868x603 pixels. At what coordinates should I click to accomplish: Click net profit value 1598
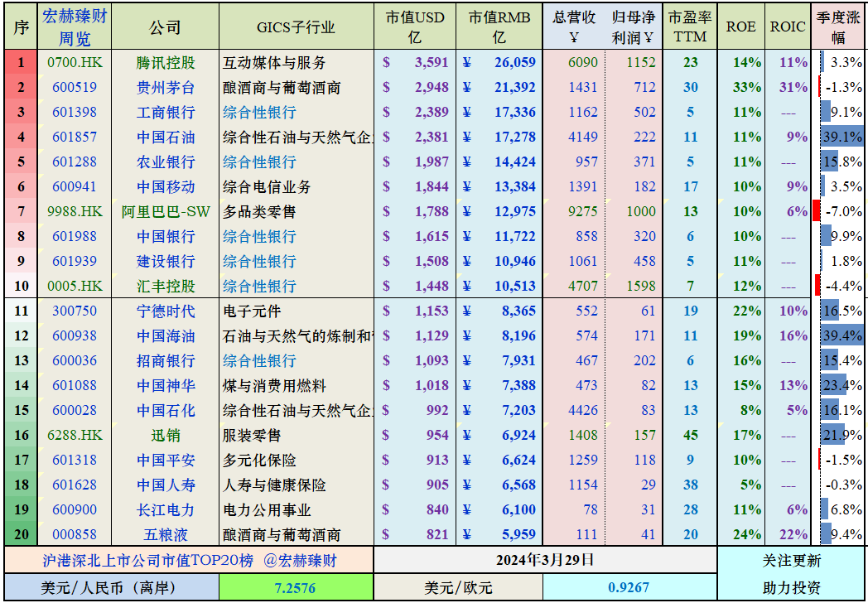[641, 287]
